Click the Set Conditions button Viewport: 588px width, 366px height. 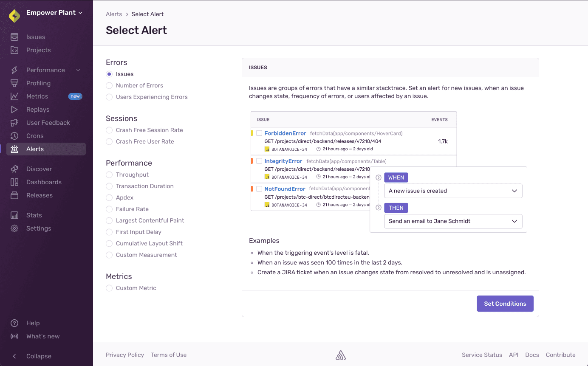coord(505,303)
